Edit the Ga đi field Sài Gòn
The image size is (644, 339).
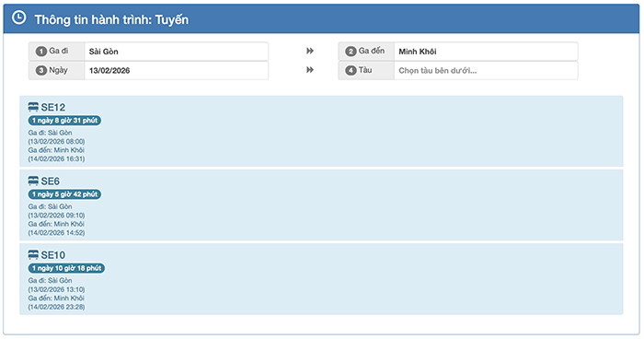[177, 52]
